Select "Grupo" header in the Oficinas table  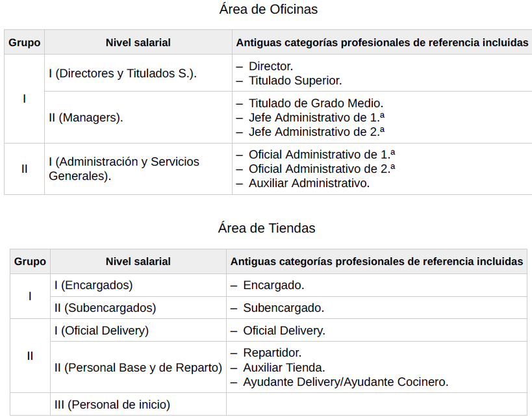click(24, 43)
